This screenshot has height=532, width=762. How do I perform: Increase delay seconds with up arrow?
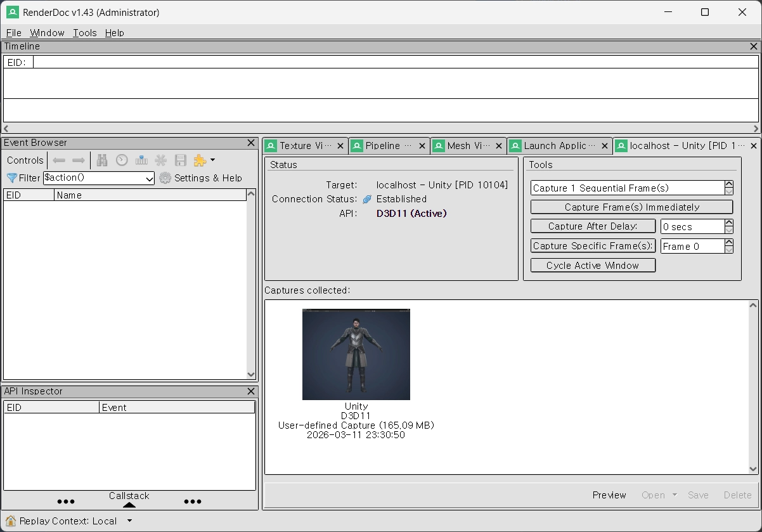[728, 223]
